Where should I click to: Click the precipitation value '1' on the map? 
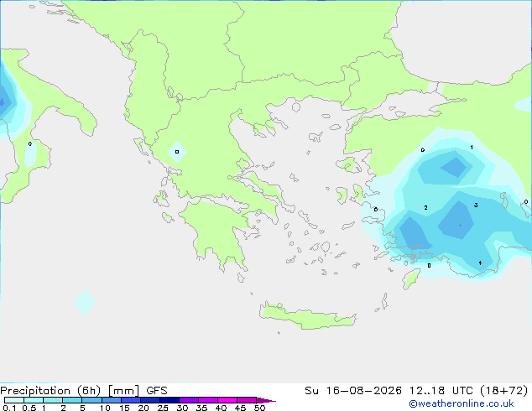coord(472,147)
